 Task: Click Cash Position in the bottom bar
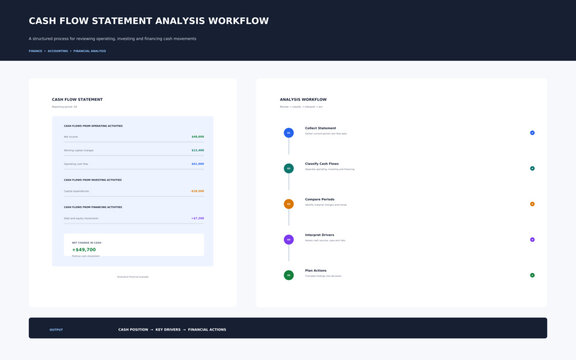coord(133,330)
